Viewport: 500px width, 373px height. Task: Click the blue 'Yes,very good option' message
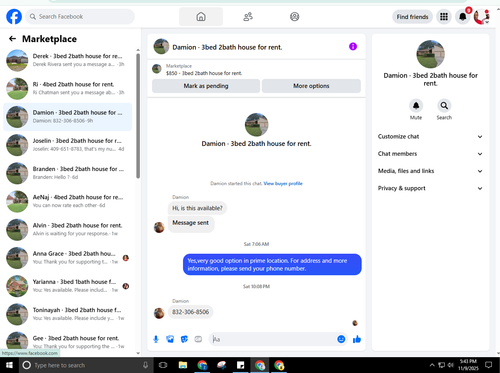272,265
